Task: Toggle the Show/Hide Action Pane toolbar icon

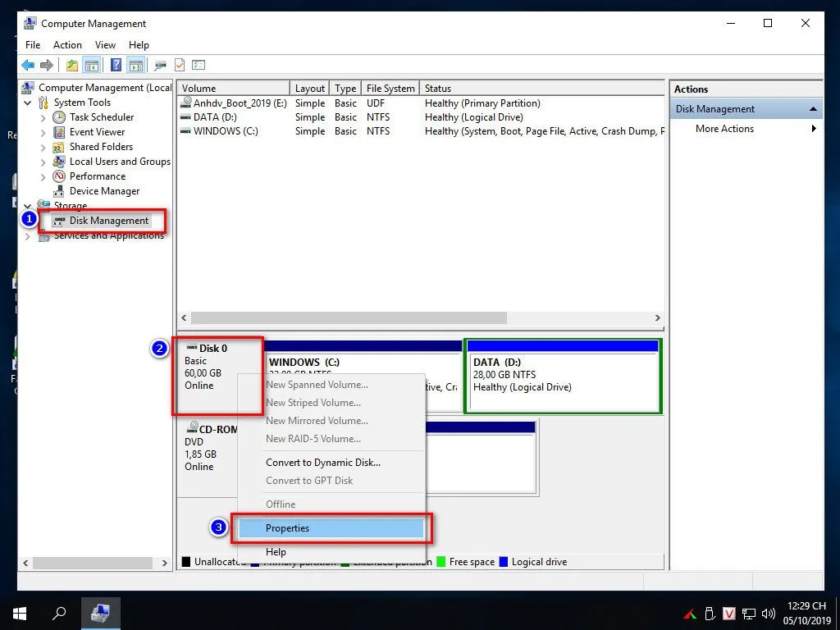Action: (x=135, y=65)
